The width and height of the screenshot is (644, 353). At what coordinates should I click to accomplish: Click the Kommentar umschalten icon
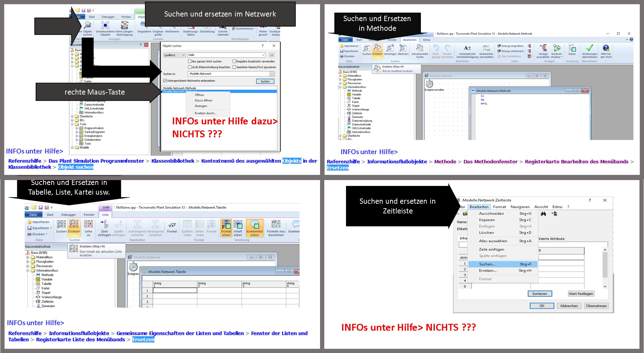[486, 51]
